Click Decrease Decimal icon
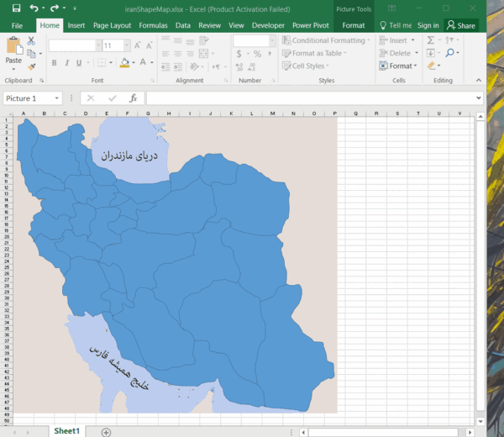 tap(252, 67)
